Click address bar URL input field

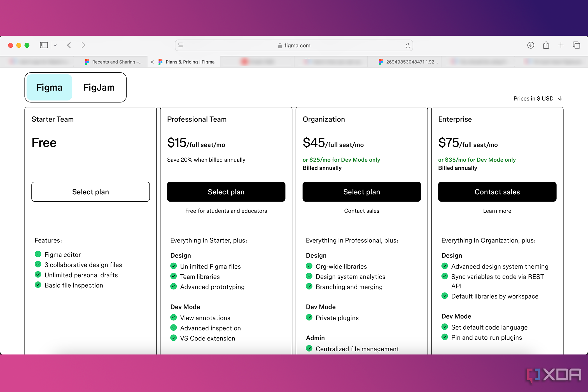pyautogui.click(x=294, y=45)
